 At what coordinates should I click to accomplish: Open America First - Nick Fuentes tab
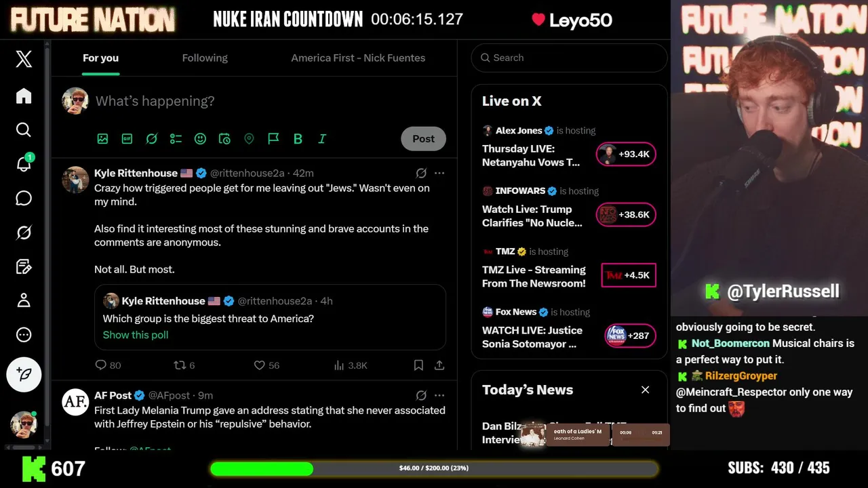click(x=358, y=58)
